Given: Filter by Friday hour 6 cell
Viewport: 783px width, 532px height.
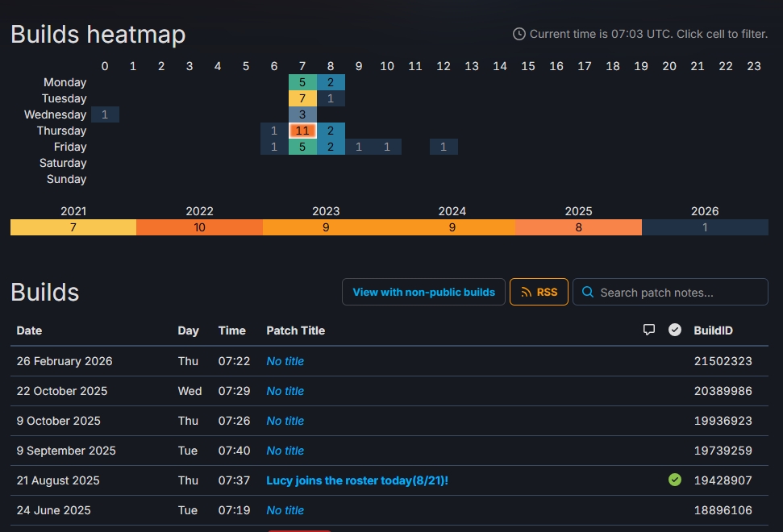Looking at the screenshot, I should coord(274,147).
